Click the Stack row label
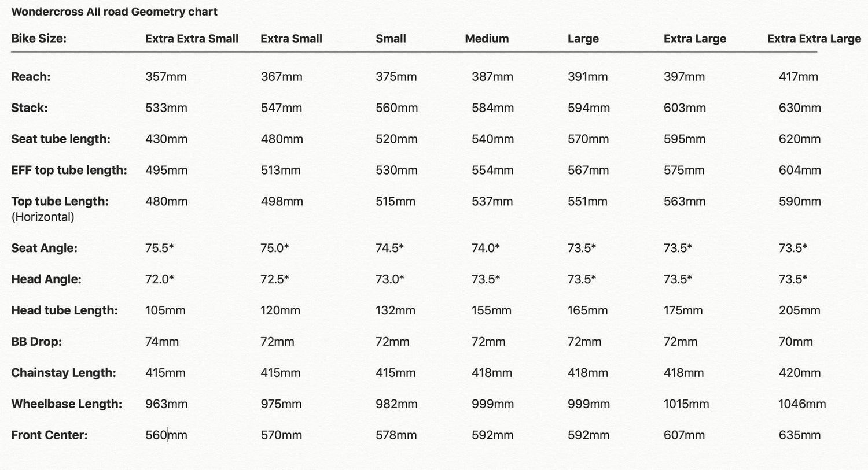The image size is (868, 470). (x=30, y=108)
